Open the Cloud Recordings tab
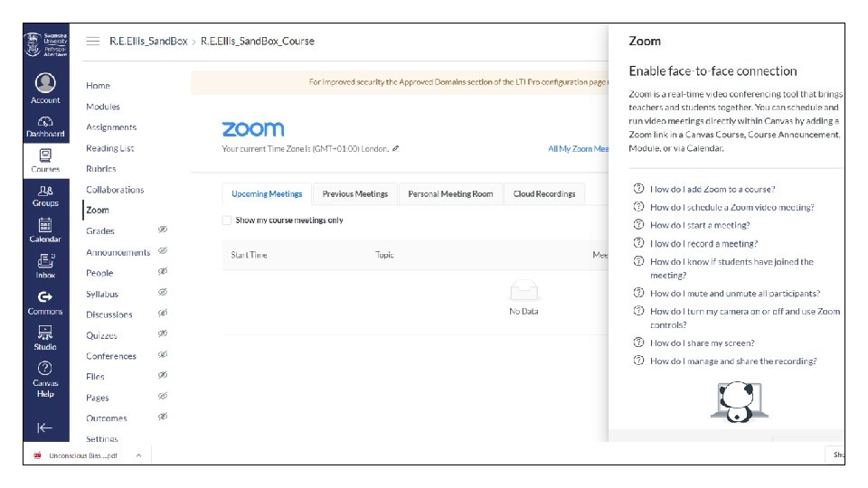The image size is (868, 488). click(x=544, y=193)
